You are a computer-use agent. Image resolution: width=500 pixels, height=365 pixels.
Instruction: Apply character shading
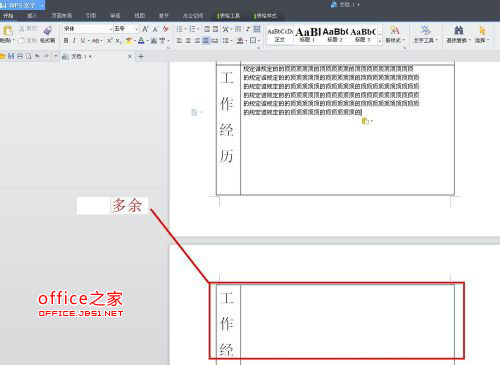[154, 41]
